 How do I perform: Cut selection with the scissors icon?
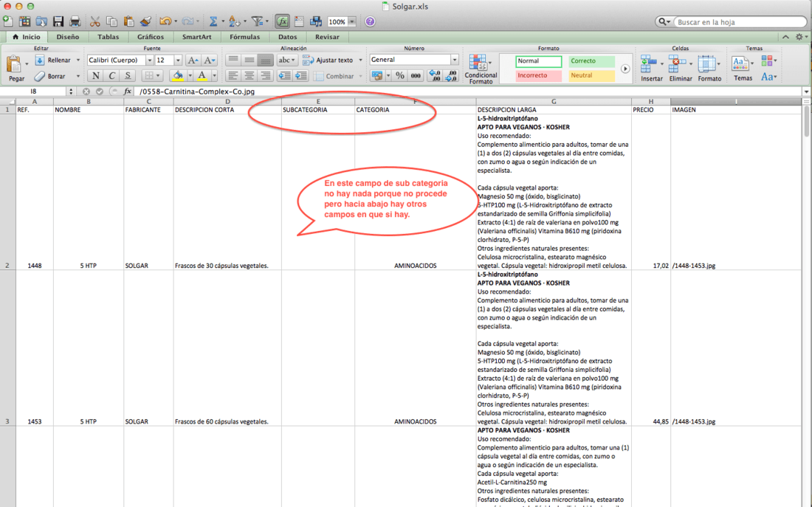(x=94, y=21)
